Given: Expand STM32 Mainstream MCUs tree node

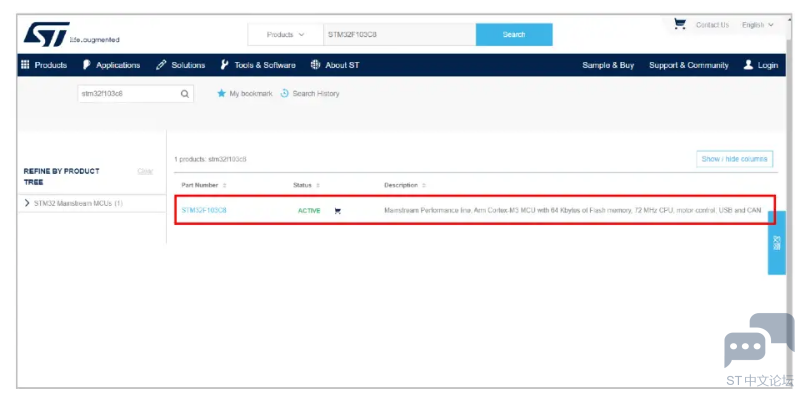Looking at the screenshot, I should point(27,203).
